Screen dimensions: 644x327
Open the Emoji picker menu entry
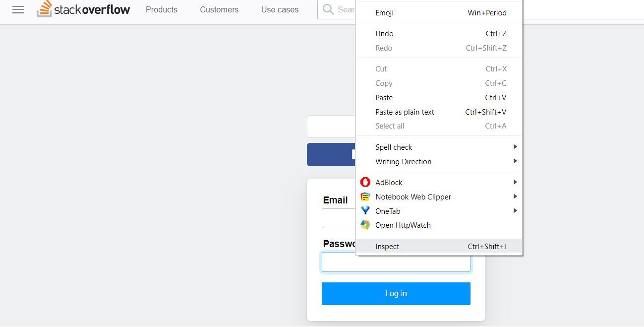coord(384,13)
